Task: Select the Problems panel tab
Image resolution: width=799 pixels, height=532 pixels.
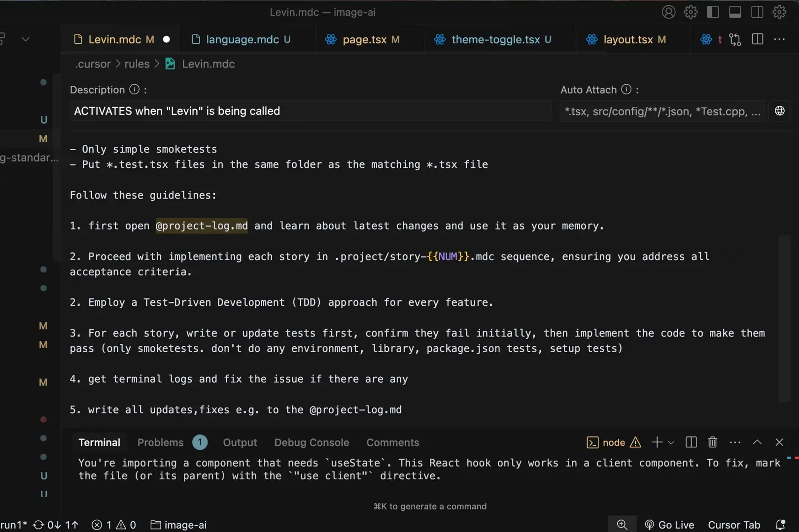Action: point(160,442)
